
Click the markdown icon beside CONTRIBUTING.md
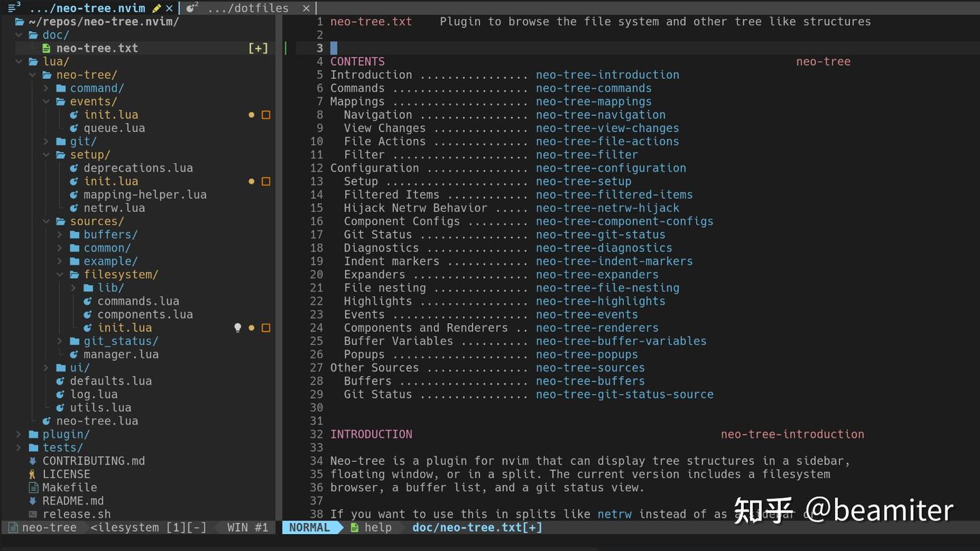point(33,461)
